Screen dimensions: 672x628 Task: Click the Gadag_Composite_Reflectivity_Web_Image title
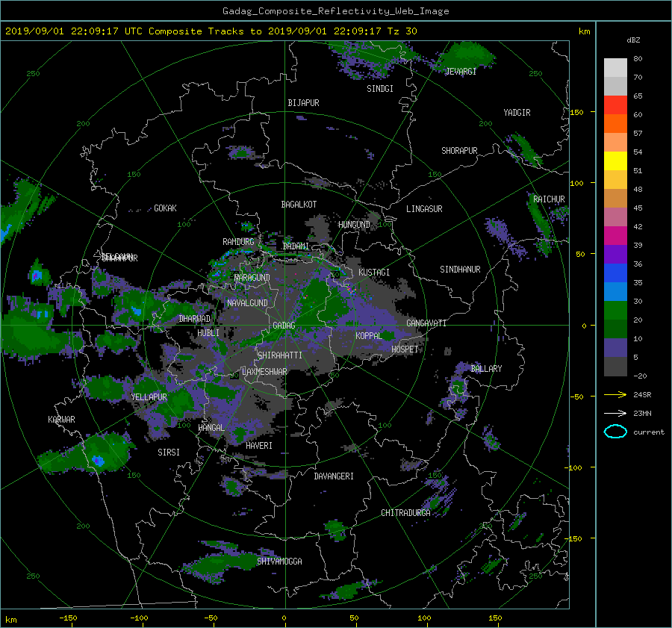[x=335, y=11]
